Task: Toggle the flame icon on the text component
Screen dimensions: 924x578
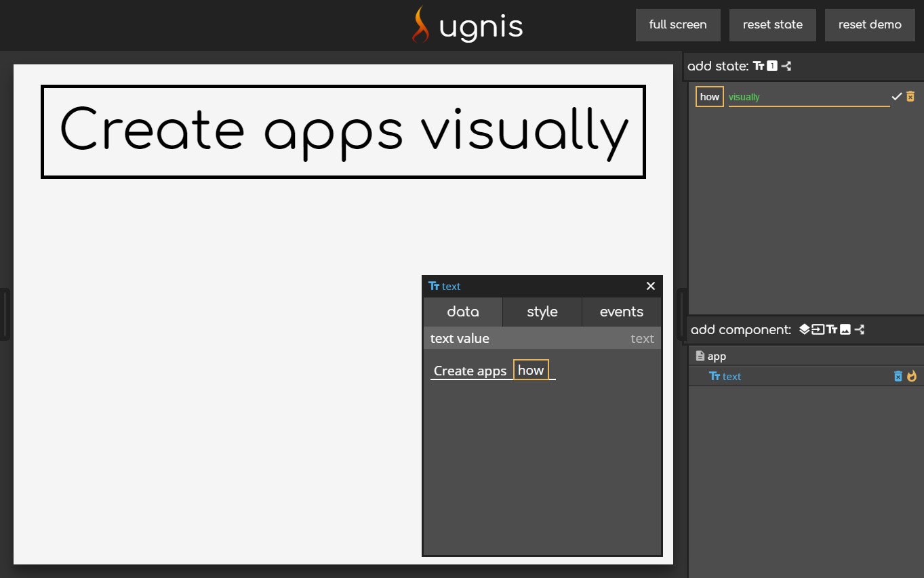Action: coord(912,376)
